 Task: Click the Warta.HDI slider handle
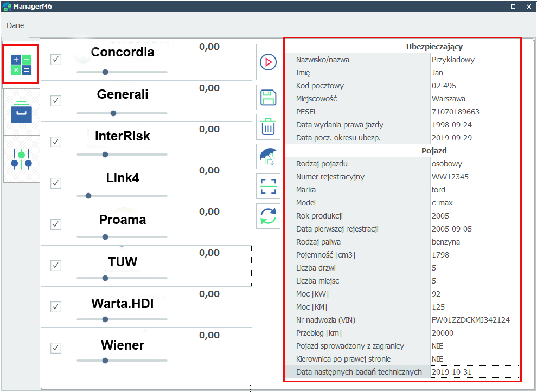[x=105, y=319]
